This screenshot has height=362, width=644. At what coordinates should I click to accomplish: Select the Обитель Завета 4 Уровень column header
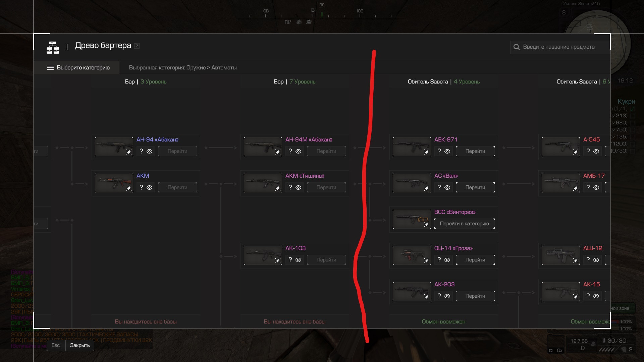coord(443,82)
